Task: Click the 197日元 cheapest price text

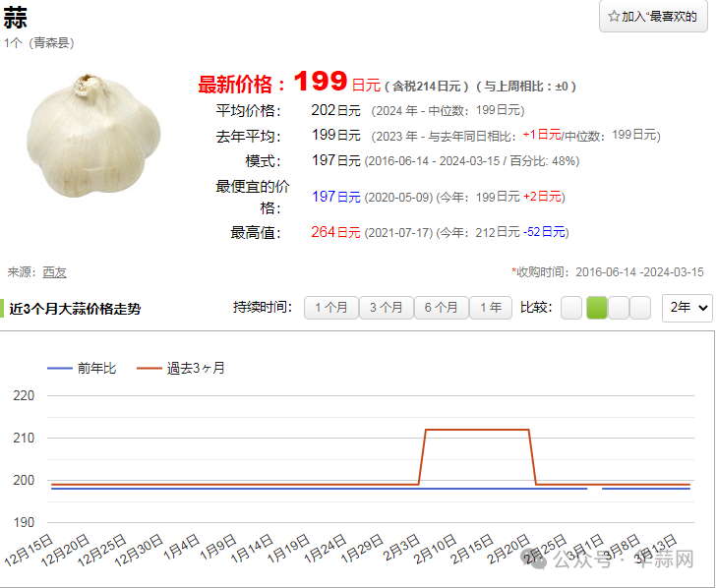Action: tap(336, 197)
